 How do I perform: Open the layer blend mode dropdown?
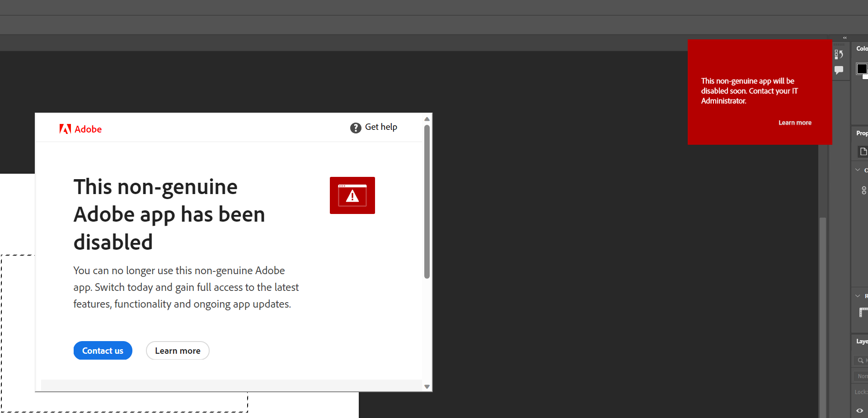[x=861, y=376]
